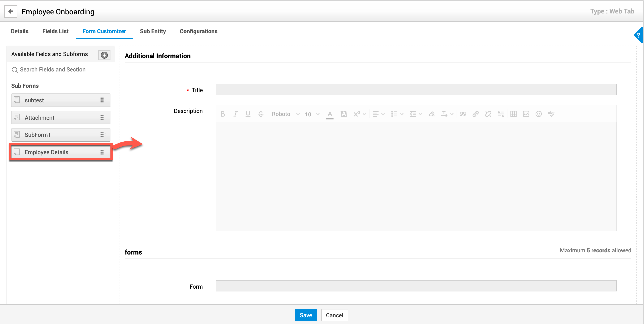Click the Cancel button

click(x=334, y=315)
